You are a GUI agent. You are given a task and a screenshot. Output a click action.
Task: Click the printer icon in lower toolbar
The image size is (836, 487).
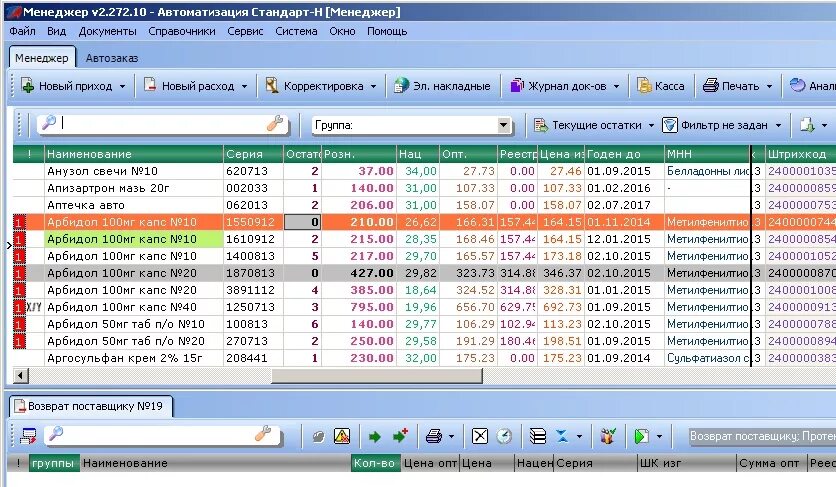[x=433, y=436]
